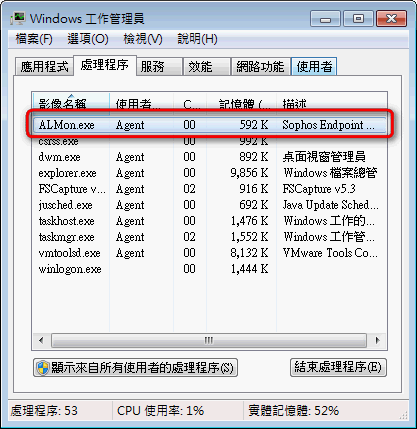Click the horizontal scrollbar thumb
The height and width of the screenshot is (429, 417).
[209, 340]
